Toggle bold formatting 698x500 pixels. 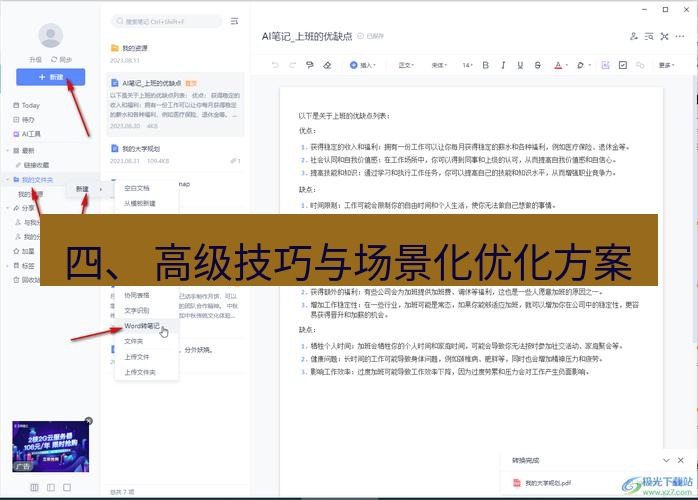pos(486,65)
